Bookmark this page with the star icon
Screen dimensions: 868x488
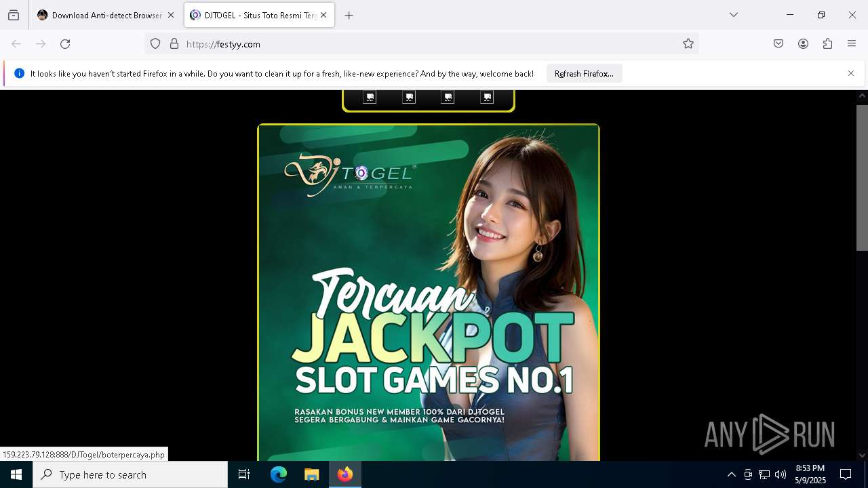click(688, 44)
